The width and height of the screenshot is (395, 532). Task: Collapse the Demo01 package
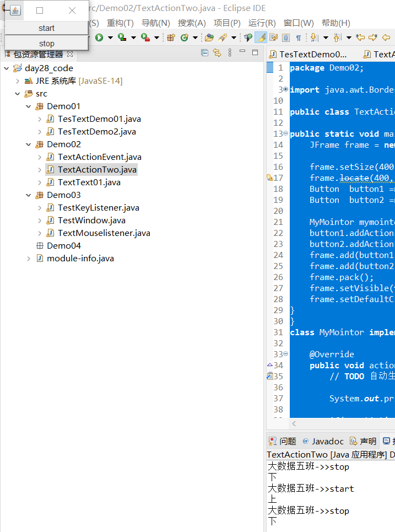coord(29,106)
